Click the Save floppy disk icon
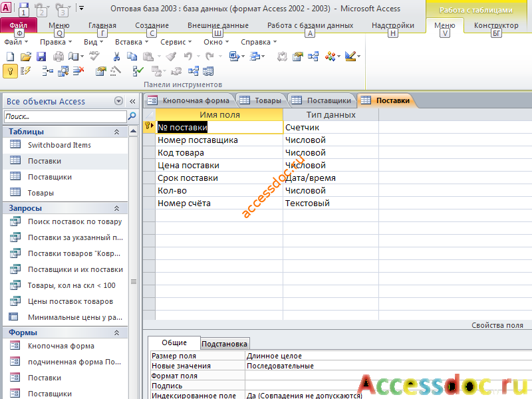 (41, 57)
